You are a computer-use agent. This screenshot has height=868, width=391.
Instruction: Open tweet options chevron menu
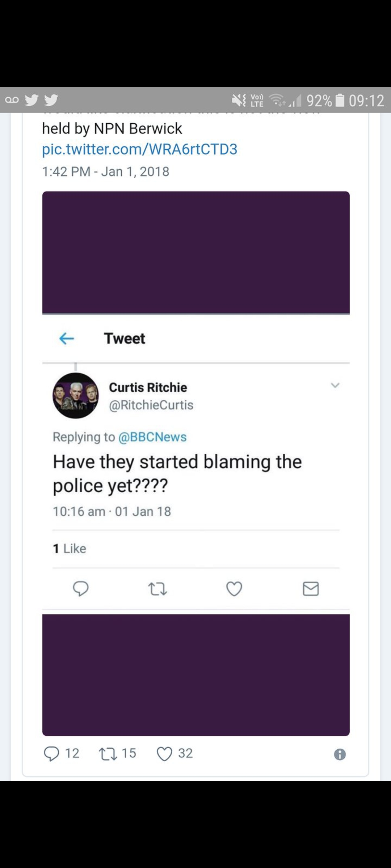pos(335,386)
